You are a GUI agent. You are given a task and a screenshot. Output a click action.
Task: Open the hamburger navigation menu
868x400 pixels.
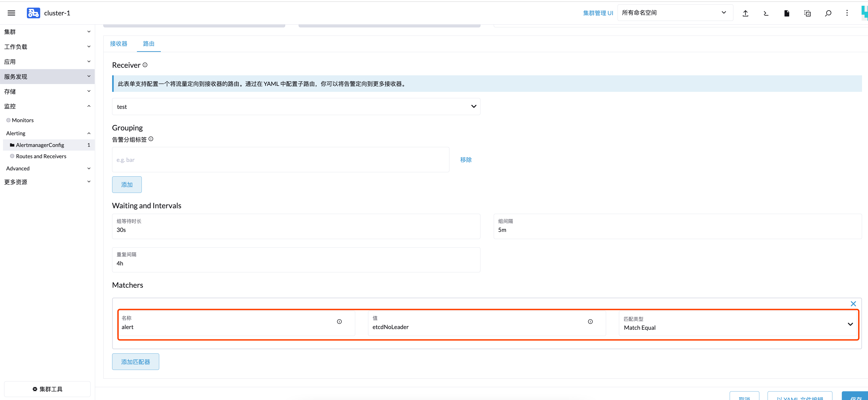[11, 13]
